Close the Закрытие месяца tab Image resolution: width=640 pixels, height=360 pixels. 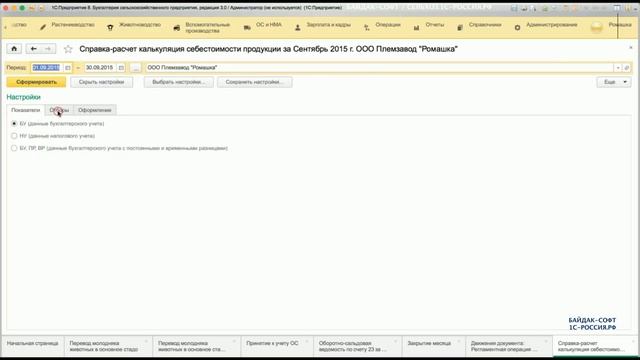click(459, 341)
